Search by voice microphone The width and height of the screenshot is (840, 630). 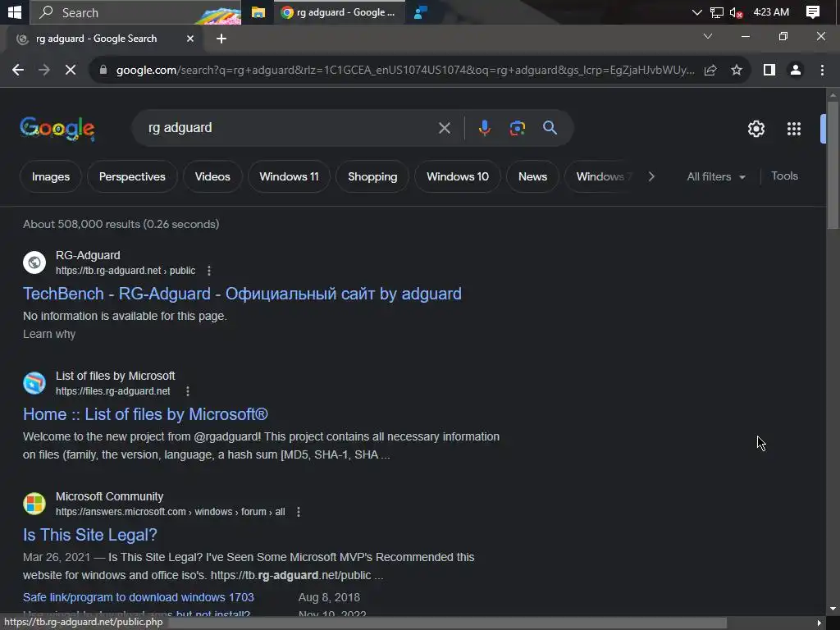click(484, 128)
